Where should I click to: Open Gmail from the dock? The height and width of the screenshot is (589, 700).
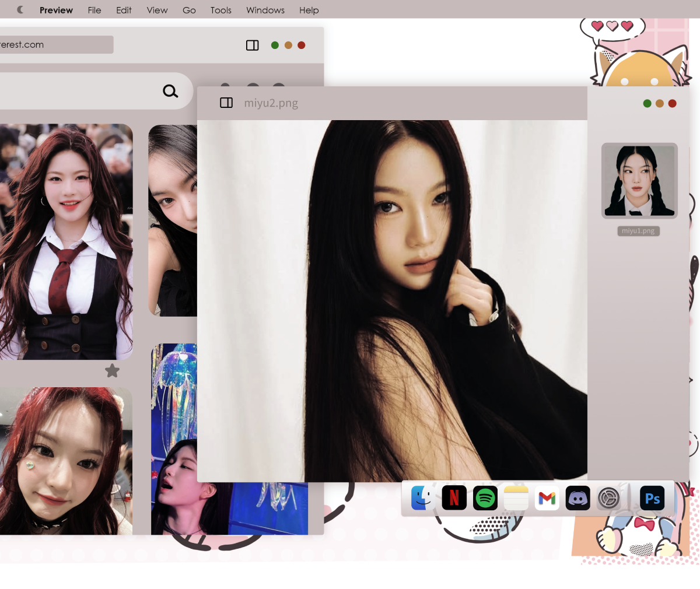[547, 498]
